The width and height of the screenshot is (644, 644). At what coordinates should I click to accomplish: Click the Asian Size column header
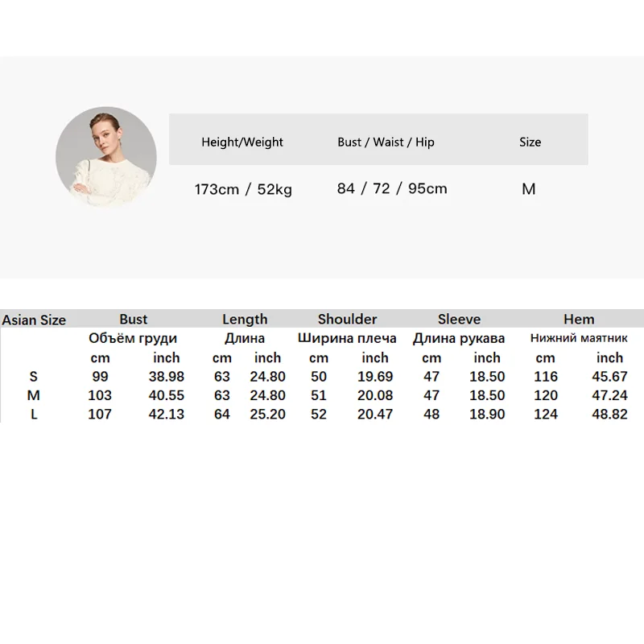tap(34, 320)
